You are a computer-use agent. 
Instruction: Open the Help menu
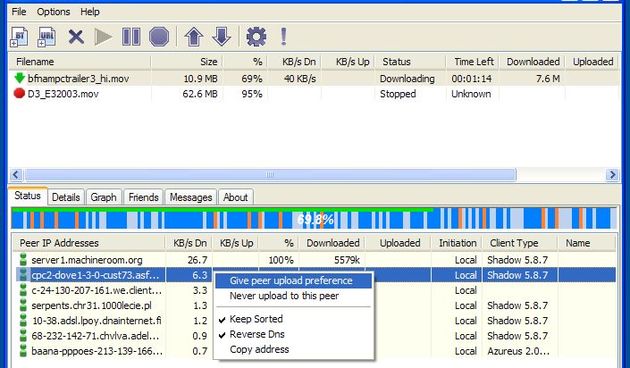click(90, 12)
